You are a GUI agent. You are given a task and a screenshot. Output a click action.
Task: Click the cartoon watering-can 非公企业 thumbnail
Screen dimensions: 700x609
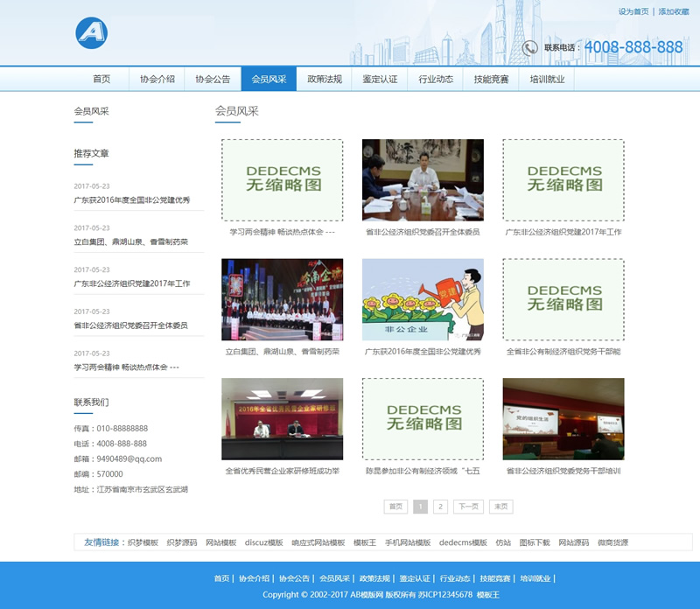(423, 299)
